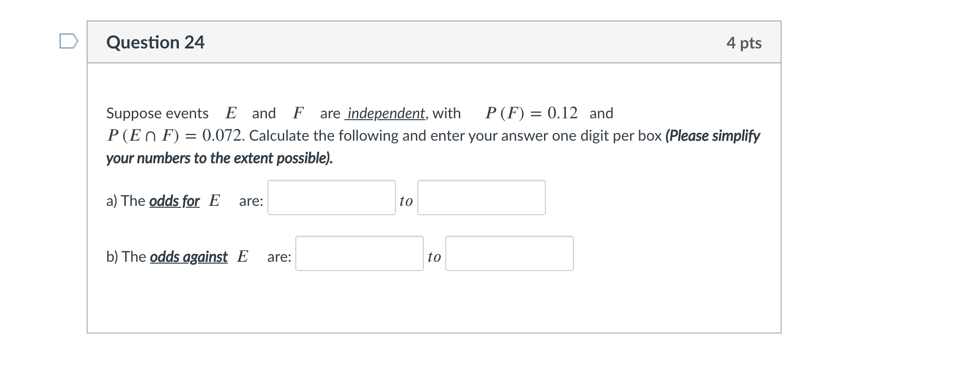Click the word 'to' between part b boxes

434,257
